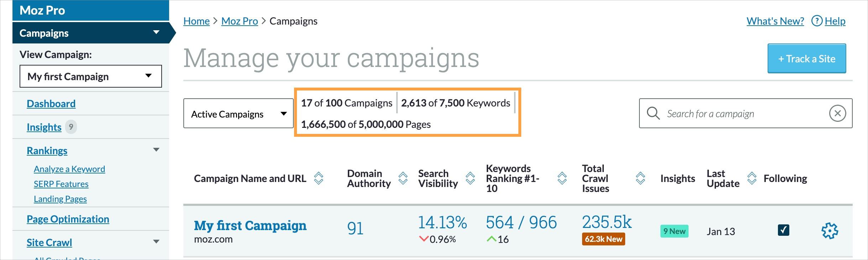Image resolution: width=868 pixels, height=260 pixels.
Task: Click the Track a Site button
Action: tap(806, 59)
